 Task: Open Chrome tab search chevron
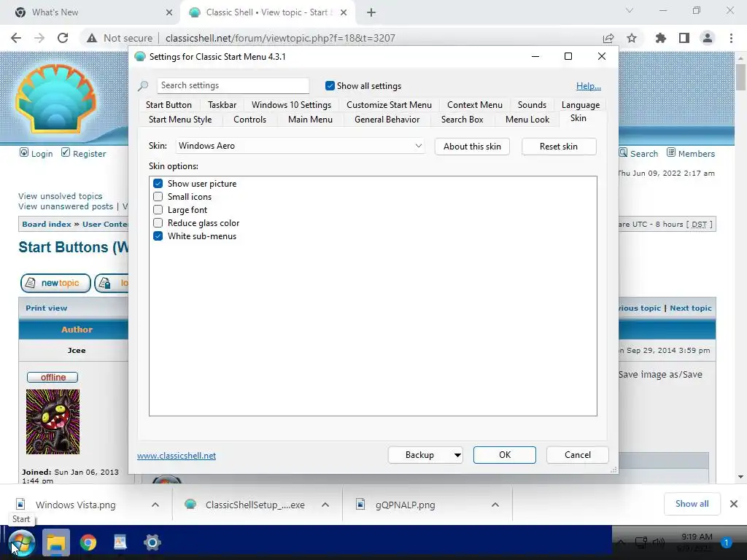[630, 10]
